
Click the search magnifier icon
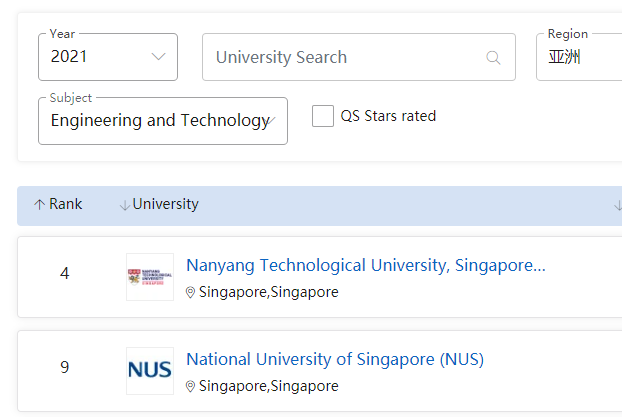point(493,58)
